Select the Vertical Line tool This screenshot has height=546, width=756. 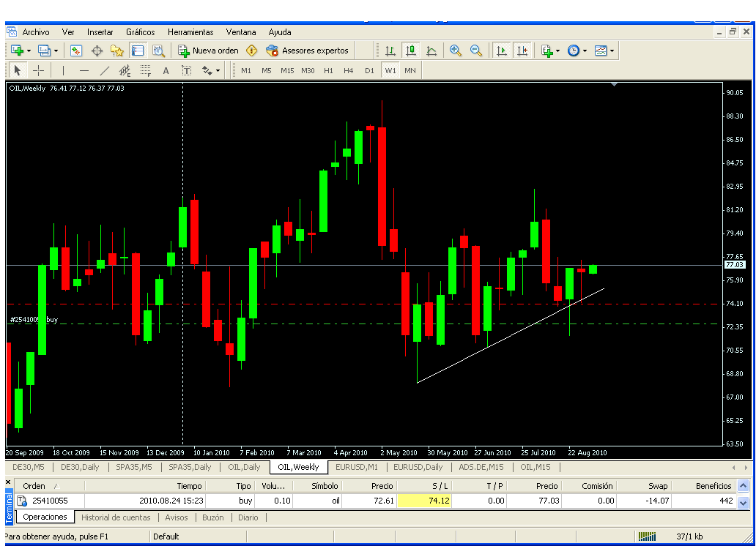[63, 70]
